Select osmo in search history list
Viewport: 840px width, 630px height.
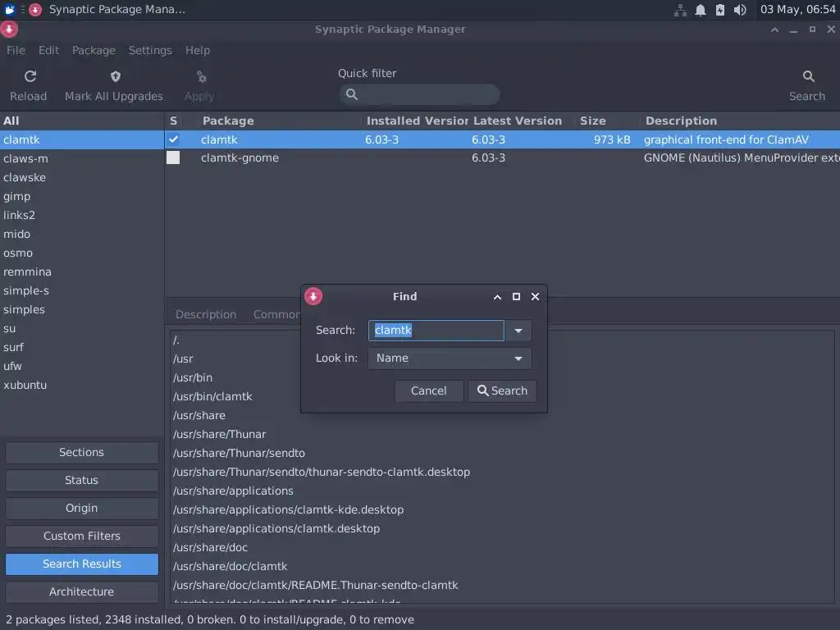click(x=82, y=253)
